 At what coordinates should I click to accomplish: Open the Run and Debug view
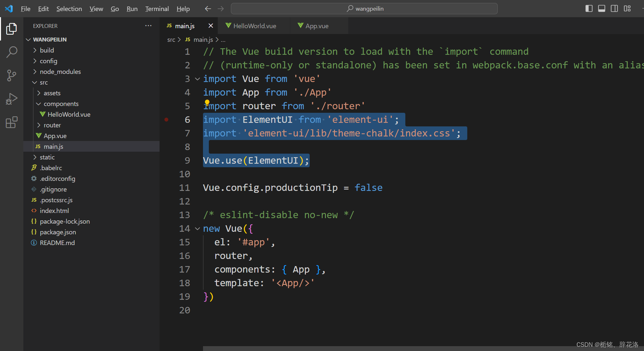[12, 99]
